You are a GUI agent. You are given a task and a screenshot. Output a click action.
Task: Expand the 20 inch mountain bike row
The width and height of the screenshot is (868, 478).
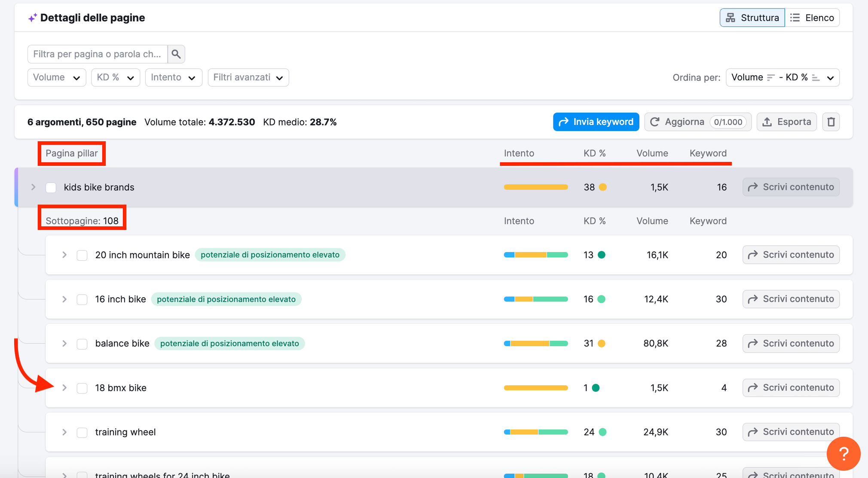click(64, 255)
